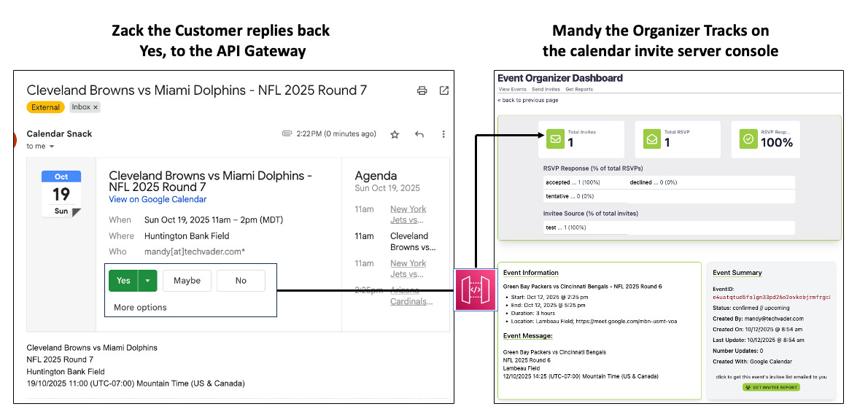Click the mandy[at]techvader.com attendee
Screen dimensions: 868x420
(195, 252)
